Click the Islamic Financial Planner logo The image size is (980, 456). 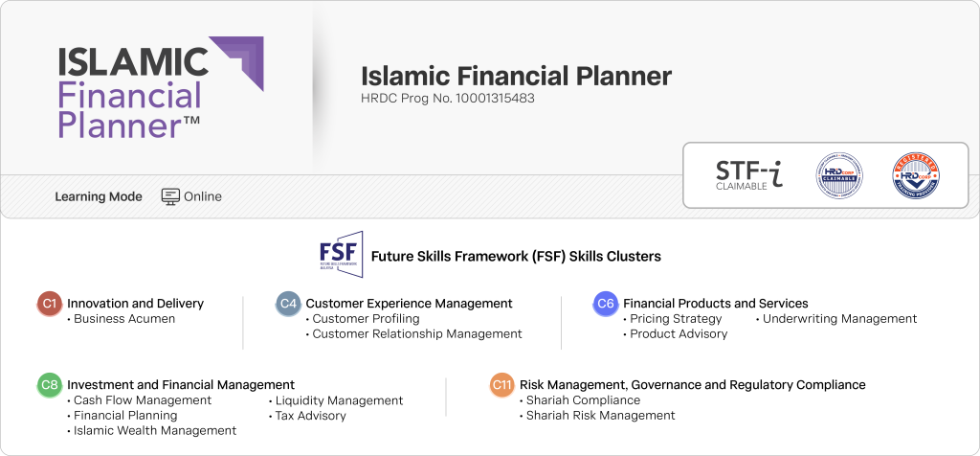click(160, 88)
